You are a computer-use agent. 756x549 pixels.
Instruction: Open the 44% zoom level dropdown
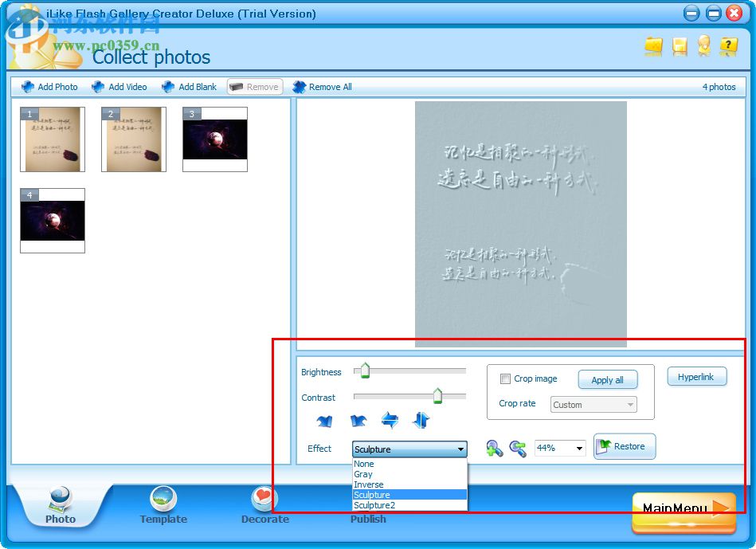[560, 448]
